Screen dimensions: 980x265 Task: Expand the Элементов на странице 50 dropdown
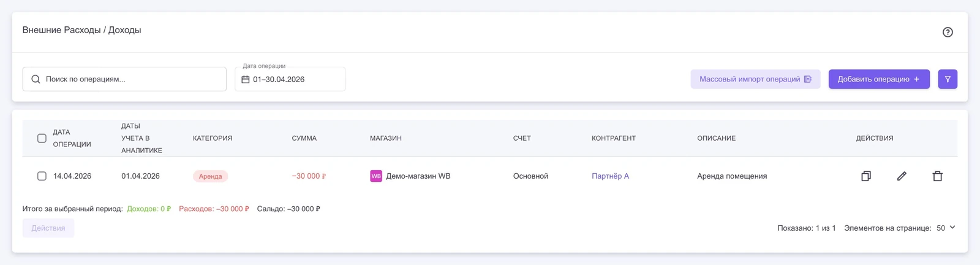[946, 228]
